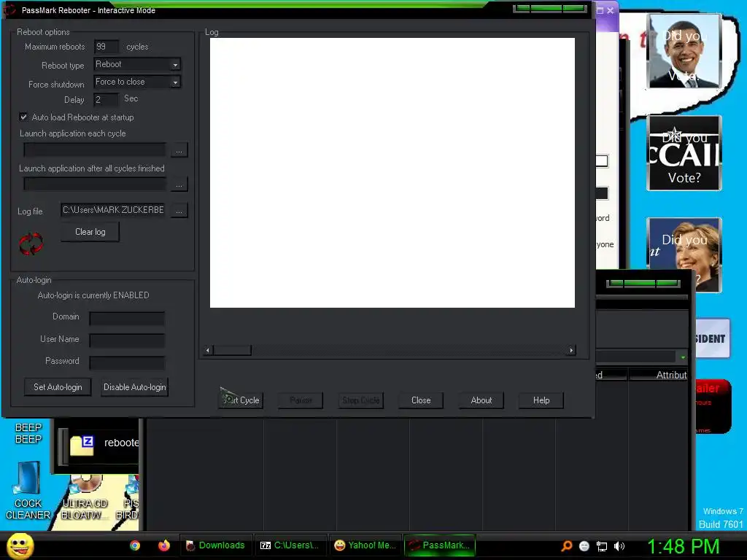The height and width of the screenshot is (560, 747).
Task: Launch Google Chrome from the taskbar
Action: pyautogui.click(x=135, y=545)
